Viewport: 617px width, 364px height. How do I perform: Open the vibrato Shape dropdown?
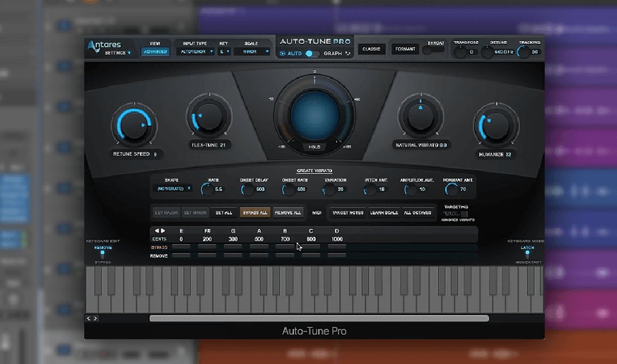173,188
